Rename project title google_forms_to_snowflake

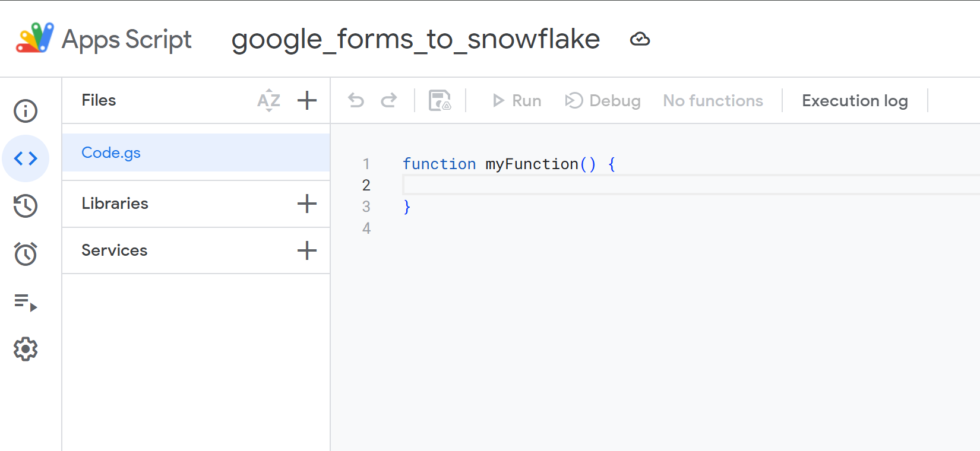(x=415, y=39)
